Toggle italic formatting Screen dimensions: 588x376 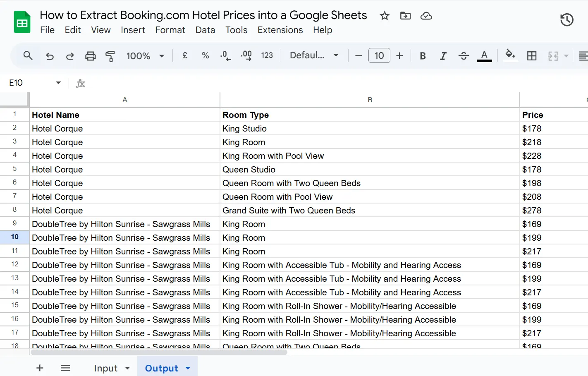coord(443,56)
